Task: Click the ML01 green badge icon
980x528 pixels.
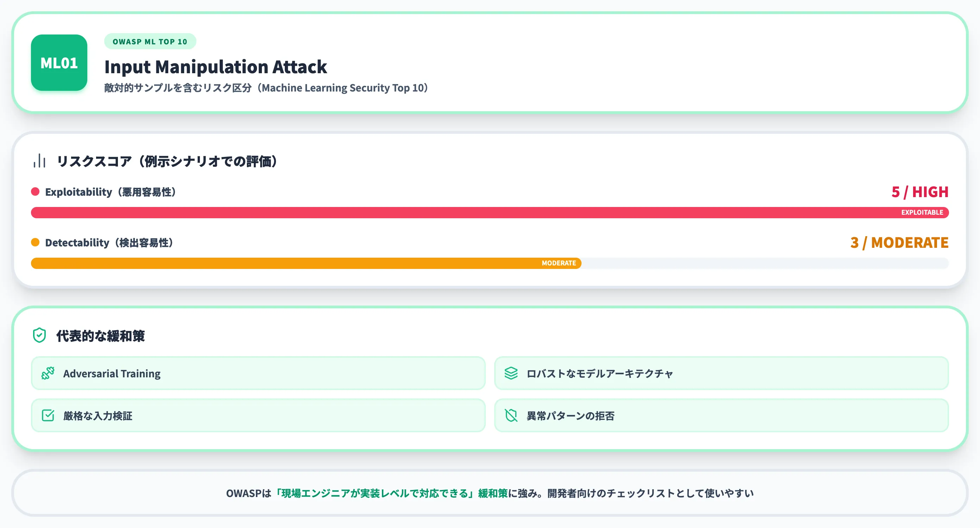Action: click(x=59, y=63)
